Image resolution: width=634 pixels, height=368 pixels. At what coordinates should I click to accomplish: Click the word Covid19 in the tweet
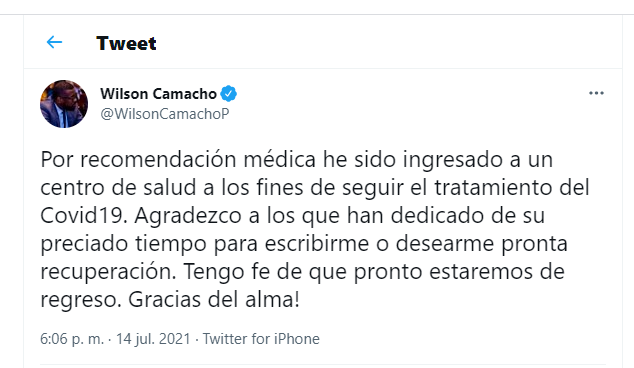84,216
